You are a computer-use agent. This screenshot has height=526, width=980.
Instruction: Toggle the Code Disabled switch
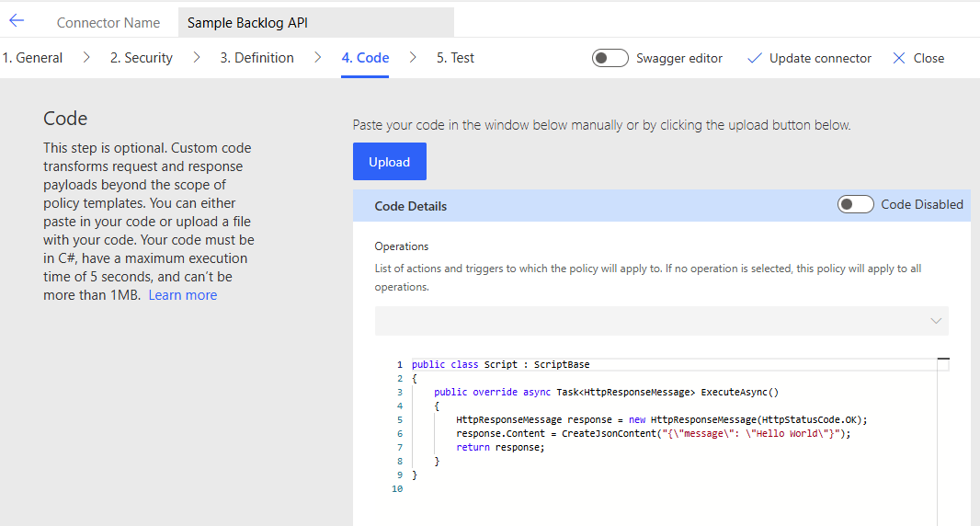pos(855,204)
